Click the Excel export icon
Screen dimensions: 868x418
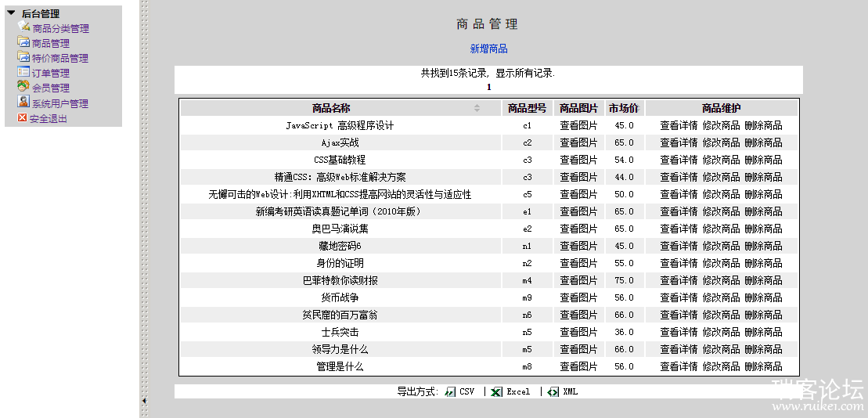[496, 392]
